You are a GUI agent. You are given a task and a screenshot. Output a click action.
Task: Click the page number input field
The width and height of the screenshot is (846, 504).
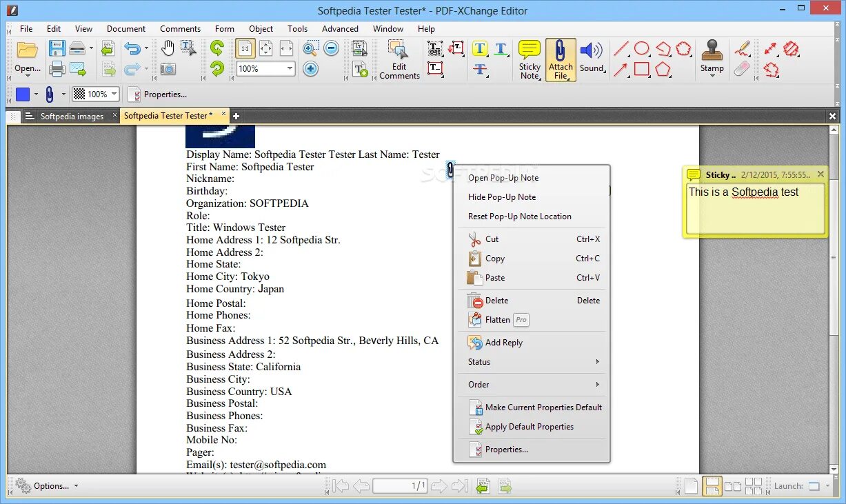[x=401, y=486]
